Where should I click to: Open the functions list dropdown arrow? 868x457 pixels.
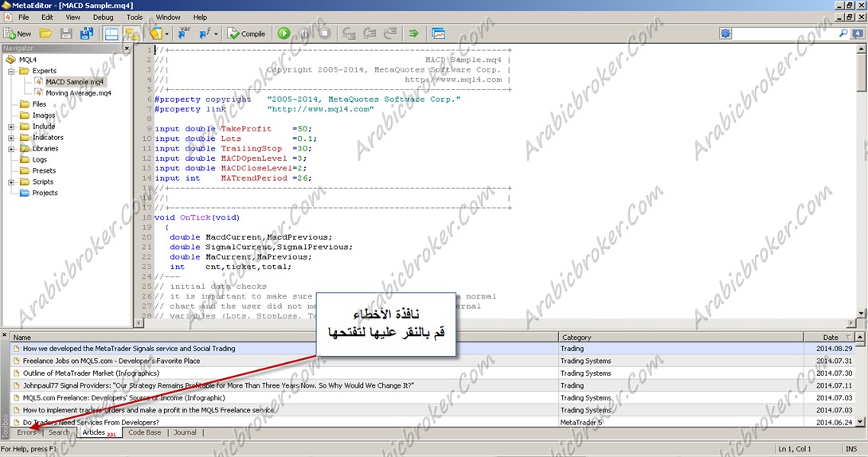pyautogui.click(x=216, y=34)
